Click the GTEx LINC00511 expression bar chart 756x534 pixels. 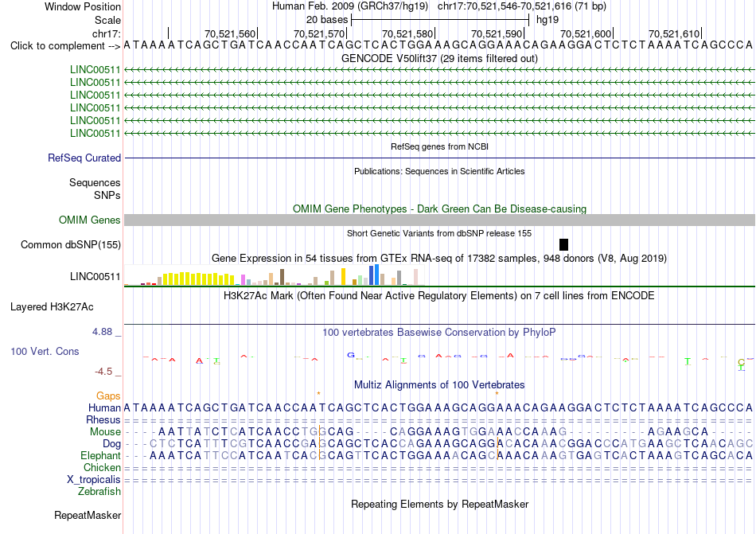[275, 275]
